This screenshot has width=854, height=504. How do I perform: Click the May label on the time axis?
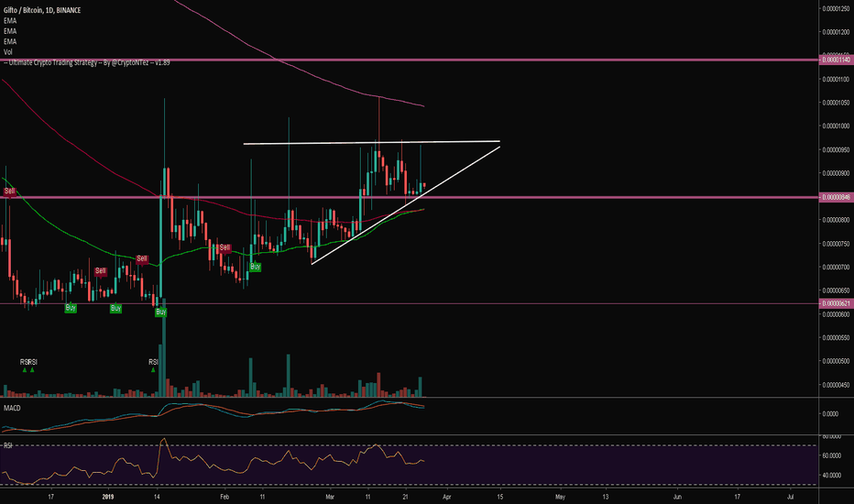(x=560, y=497)
